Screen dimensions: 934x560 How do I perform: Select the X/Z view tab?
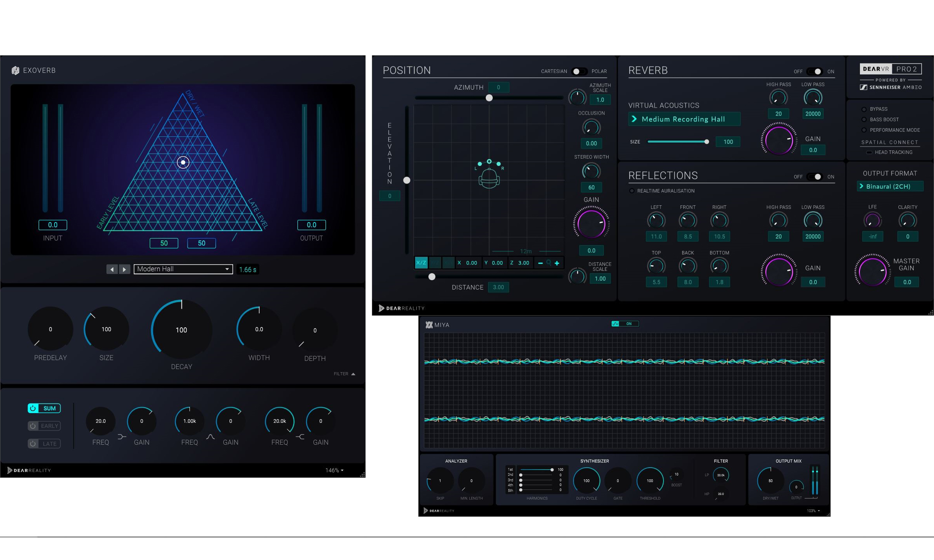422,263
